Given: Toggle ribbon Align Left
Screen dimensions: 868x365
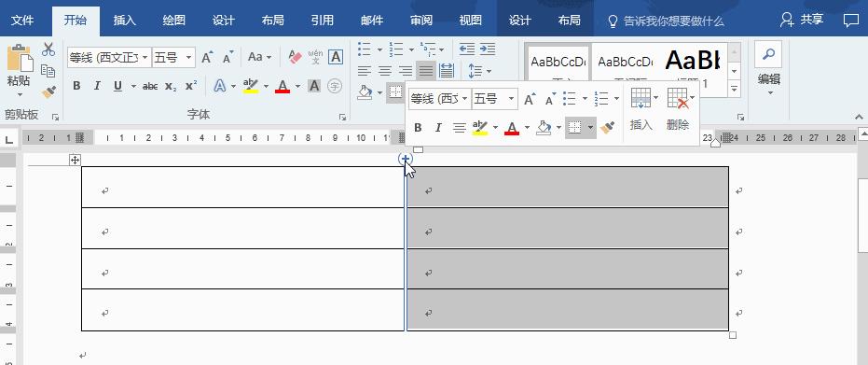Looking at the screenshot, I should click(x=364, y=71).
